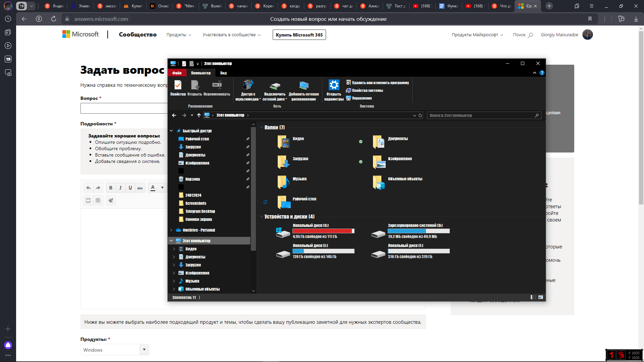The image size is (644, 362).
Task: Select Корзина in Quick access
Action: [x=192, y=179]
